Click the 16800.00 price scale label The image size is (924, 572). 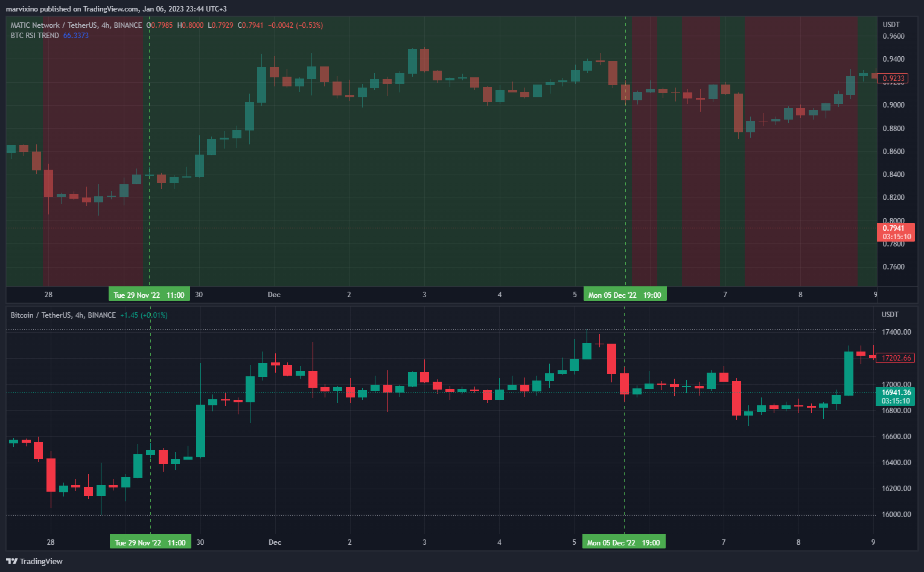tap(896, 411)
